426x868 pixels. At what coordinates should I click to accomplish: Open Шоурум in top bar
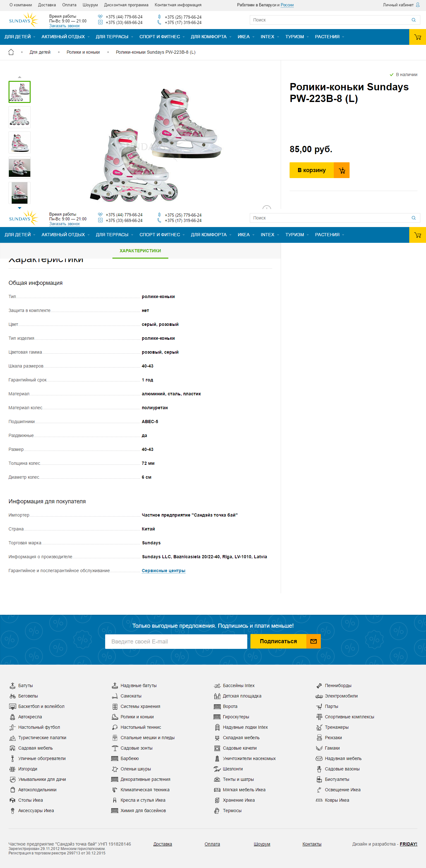click(90, 5)
